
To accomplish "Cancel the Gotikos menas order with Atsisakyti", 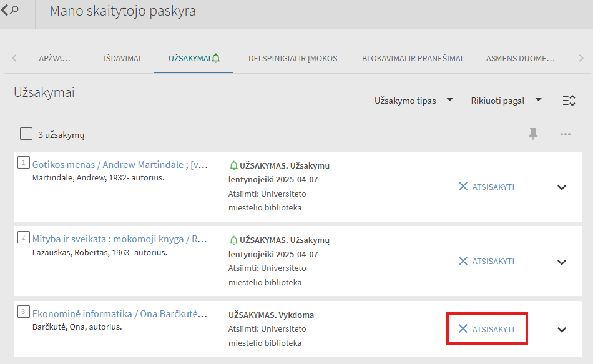I will (x=486, y=187).
